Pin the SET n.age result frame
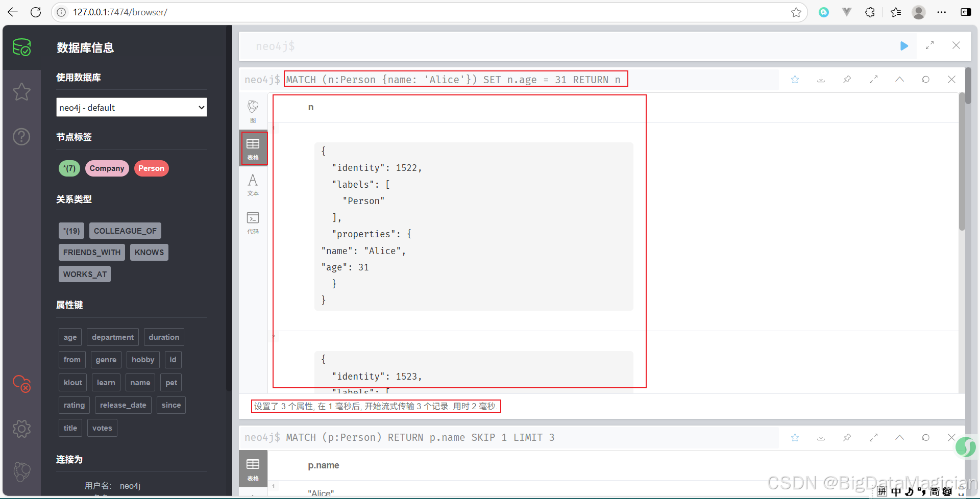Viewport: 980px width, 499px height. point(847,80)
